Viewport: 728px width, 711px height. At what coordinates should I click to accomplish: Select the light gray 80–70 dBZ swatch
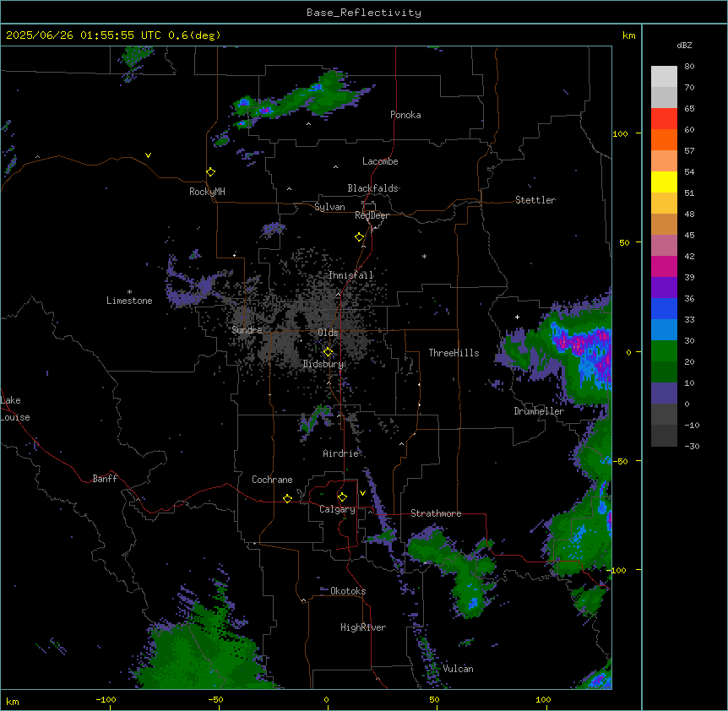coord(664,77)
